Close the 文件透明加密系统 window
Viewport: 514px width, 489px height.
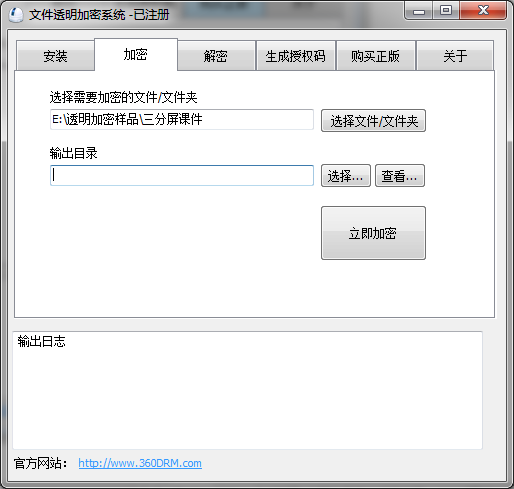coord(483,11)
